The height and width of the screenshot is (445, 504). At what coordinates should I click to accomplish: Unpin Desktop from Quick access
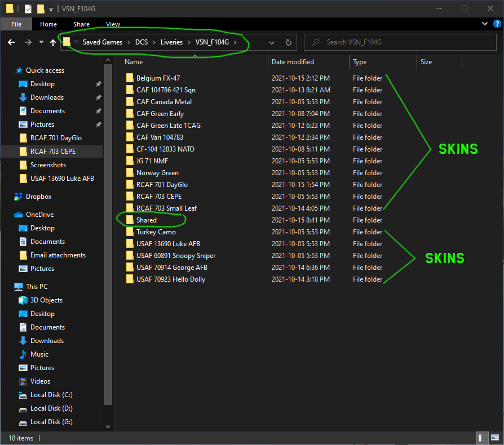click(98, 84)
